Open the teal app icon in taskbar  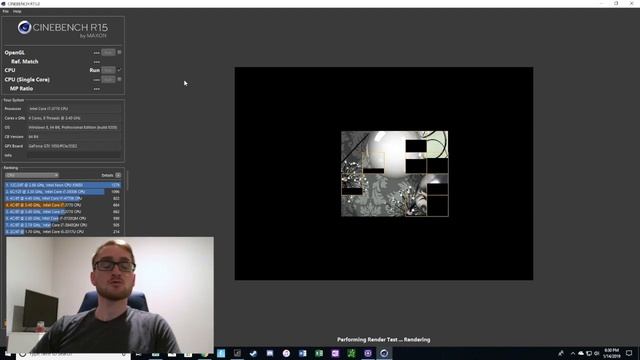coord(221,353)
